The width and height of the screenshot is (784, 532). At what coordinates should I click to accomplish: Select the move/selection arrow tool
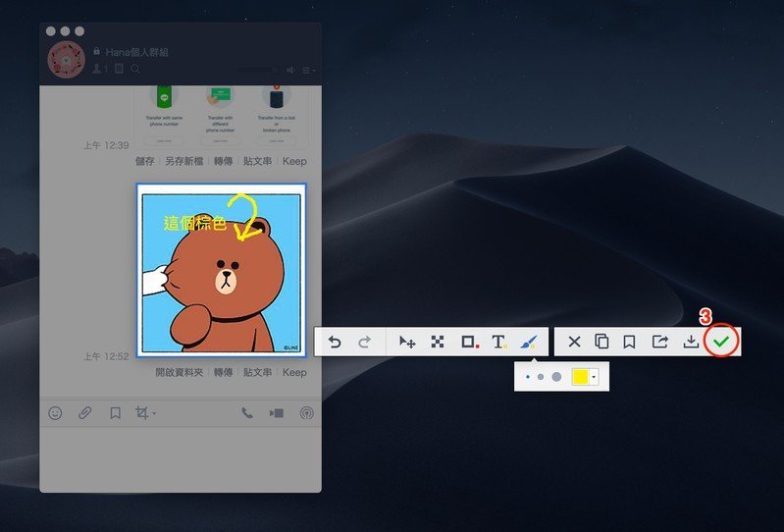(x=407, y=342)
